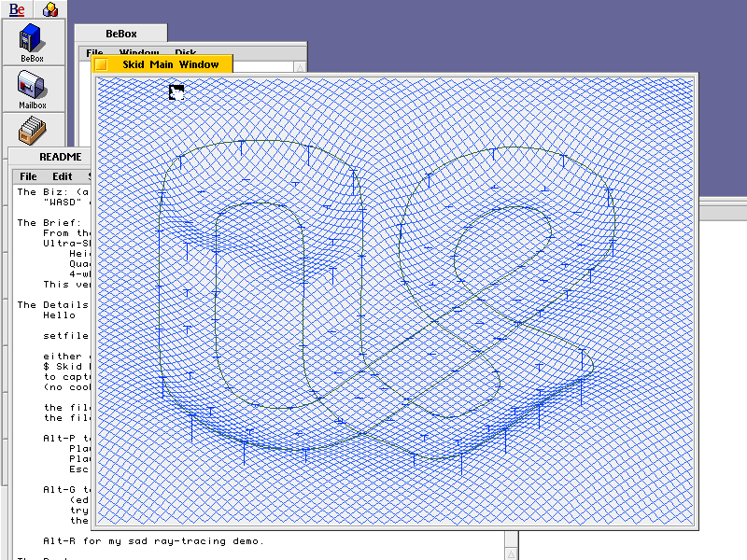Click the colored cubes icon beside Be logo

point(50,9)
